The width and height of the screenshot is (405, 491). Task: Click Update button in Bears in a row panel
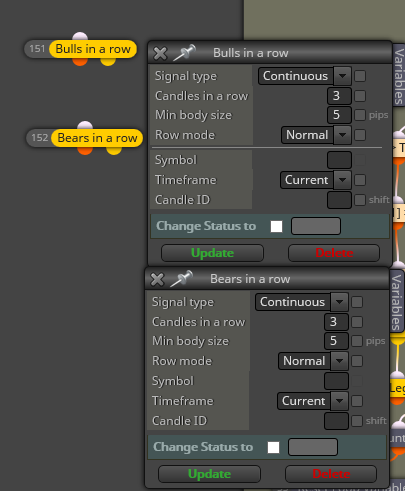[x=209, y=474]
